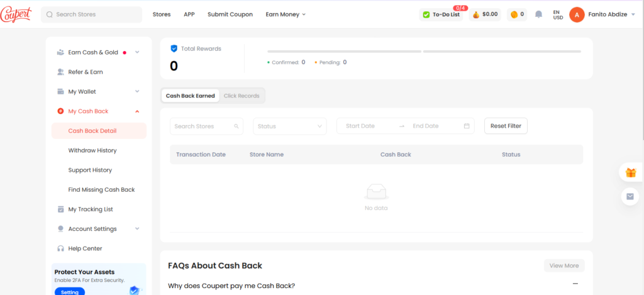The image size is (644, 295).
Task: Switch to Cash Back Earned tab
Action: click(x=190, y=96)
